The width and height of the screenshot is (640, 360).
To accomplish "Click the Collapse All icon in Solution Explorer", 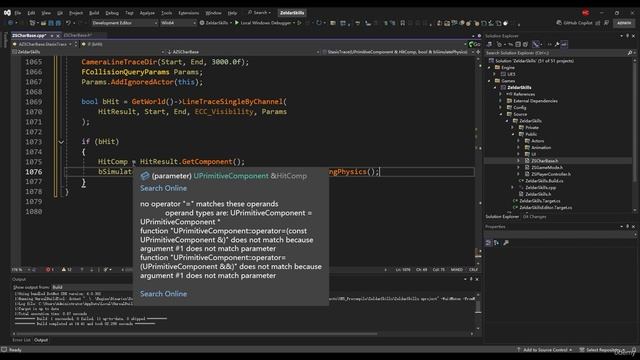I will click(x=518, y=44).
